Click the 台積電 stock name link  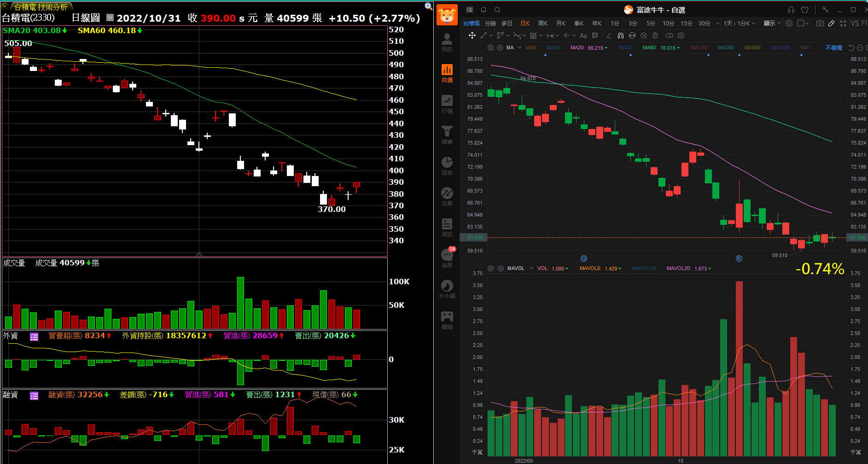(x=471, y=23)
